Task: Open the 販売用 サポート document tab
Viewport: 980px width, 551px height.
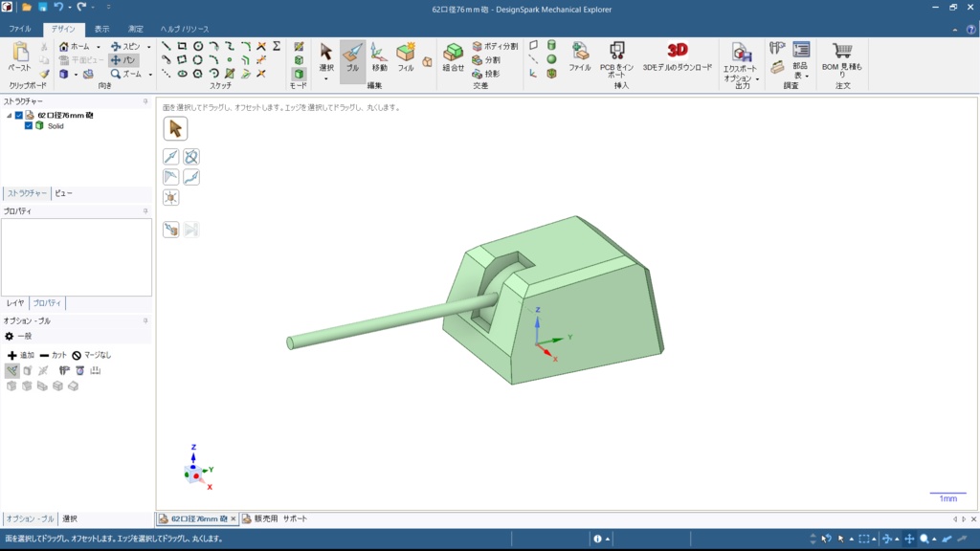Action: coord(275,518)
